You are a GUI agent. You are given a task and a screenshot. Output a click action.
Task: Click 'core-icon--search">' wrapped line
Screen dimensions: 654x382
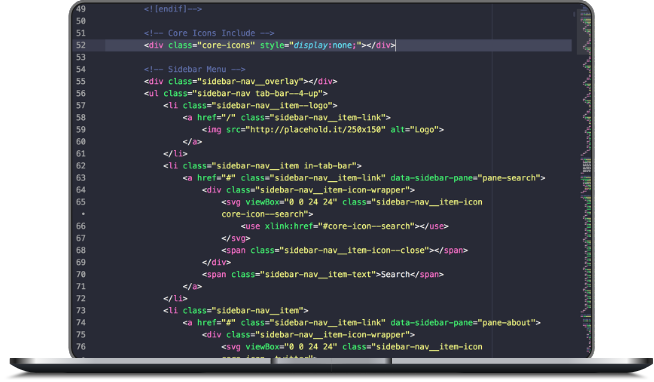point(267,214)
